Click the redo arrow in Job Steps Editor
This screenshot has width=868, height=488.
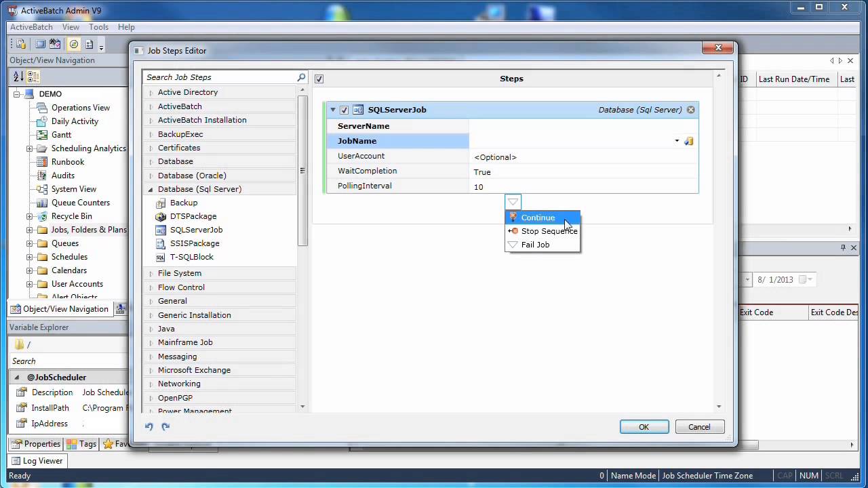point(165,426)
